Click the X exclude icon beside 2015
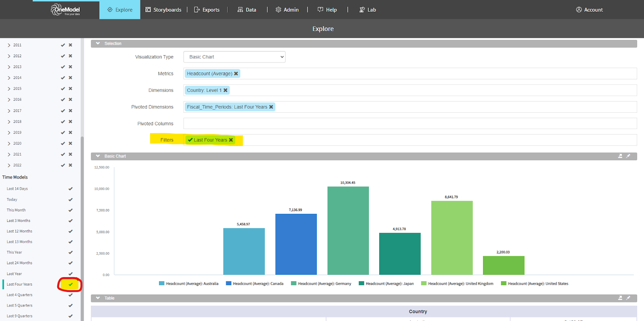Viewport: 644px width, 321px height. point(70,89)
